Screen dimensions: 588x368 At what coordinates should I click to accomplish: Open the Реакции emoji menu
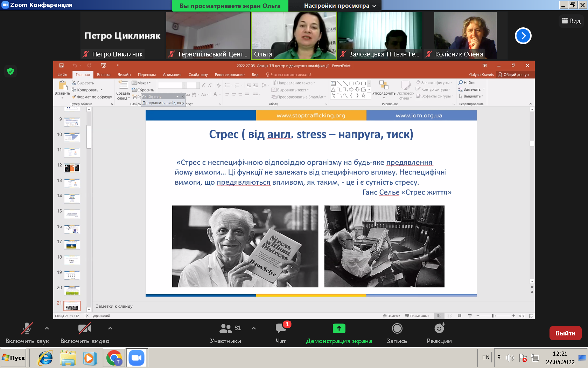click(439, 333)
